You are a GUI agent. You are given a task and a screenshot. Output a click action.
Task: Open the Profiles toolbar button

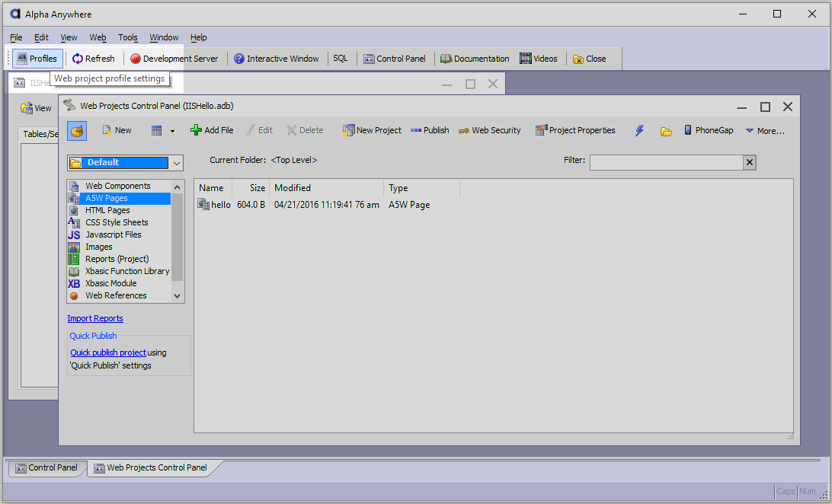tap(37, 59)
